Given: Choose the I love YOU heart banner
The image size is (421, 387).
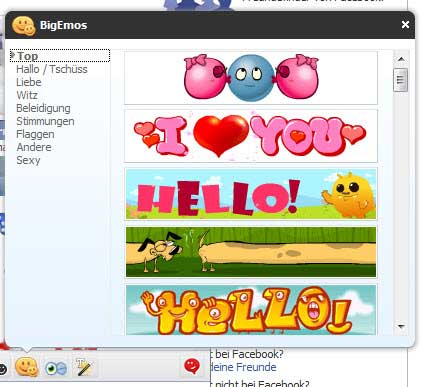Looking at the screenshot, I should point(251,136).
